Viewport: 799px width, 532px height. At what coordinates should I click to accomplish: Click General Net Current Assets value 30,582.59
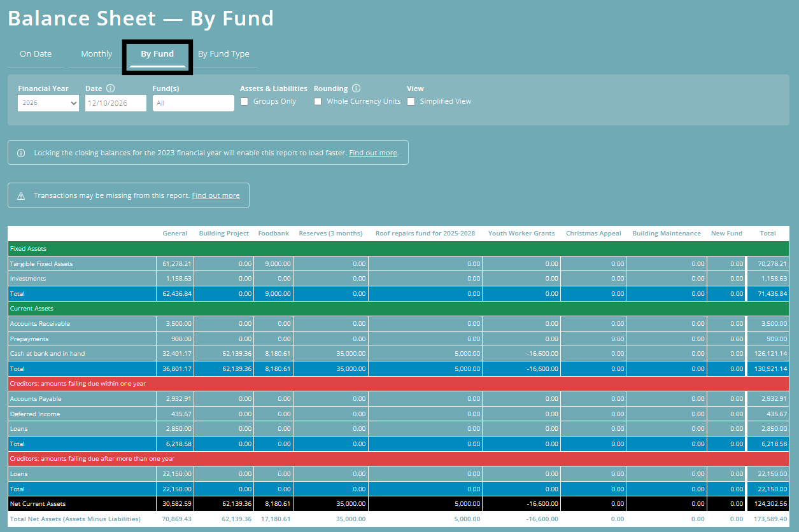(x=177, y=504)
